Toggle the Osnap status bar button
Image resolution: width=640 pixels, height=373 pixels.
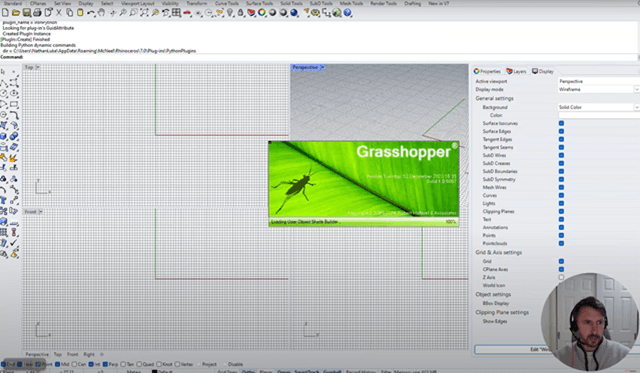click(x=284, y=371)
